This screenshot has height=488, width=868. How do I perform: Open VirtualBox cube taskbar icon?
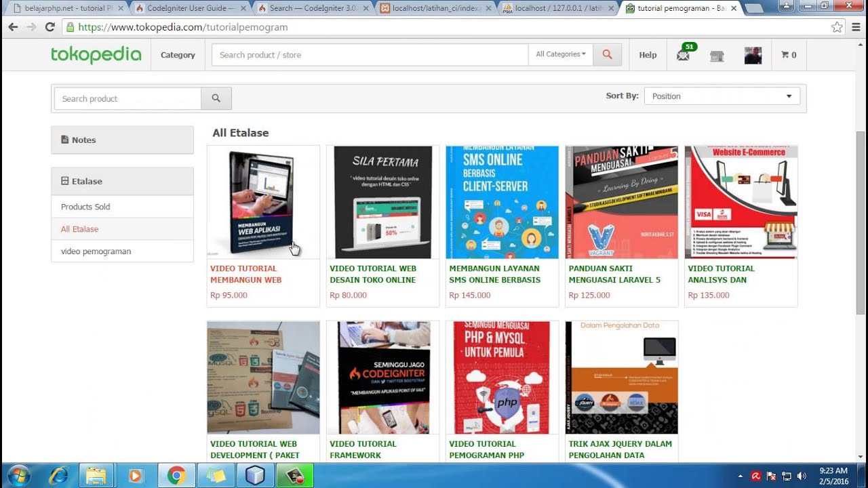(255, 476)
